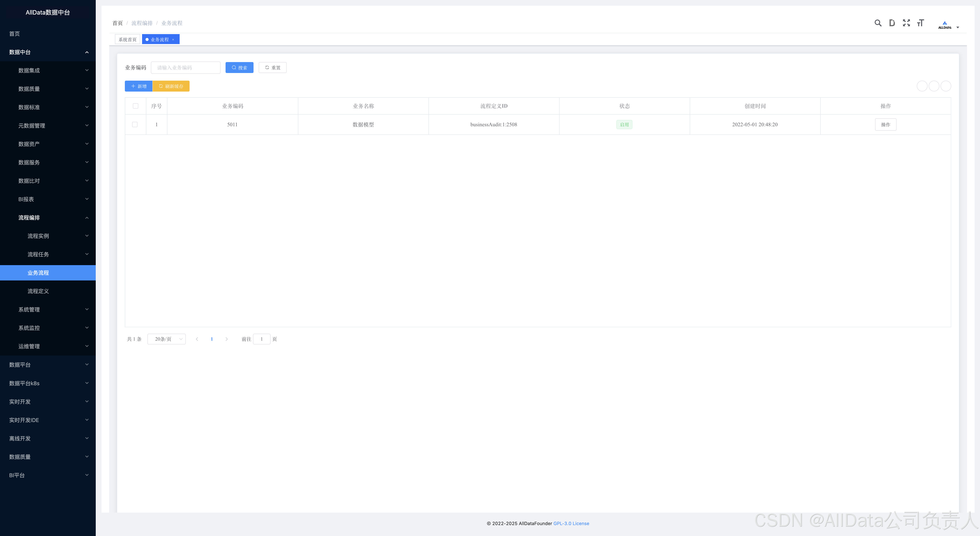Click the next page arrow in pagination

click(x=226, y=339)
